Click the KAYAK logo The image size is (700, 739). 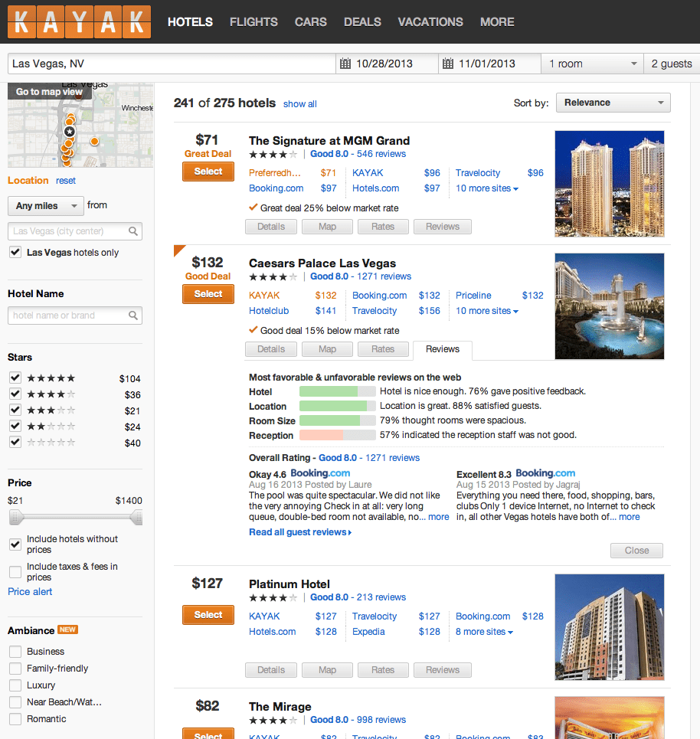click(x=79, y=21)
